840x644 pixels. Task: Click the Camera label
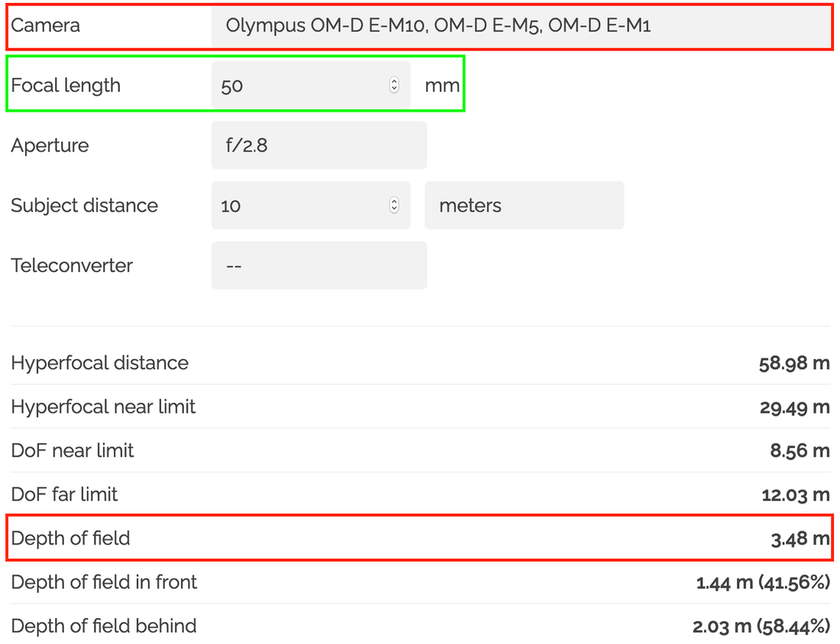[46, 25]
